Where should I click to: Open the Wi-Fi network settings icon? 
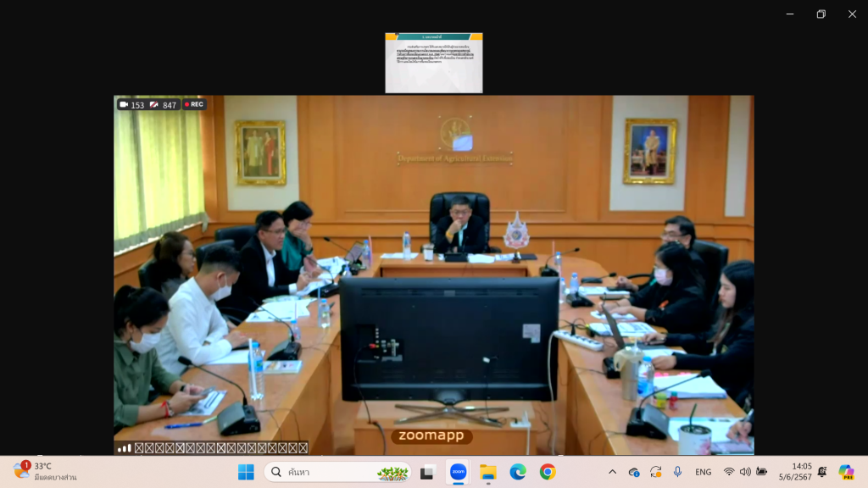(729, 472)
